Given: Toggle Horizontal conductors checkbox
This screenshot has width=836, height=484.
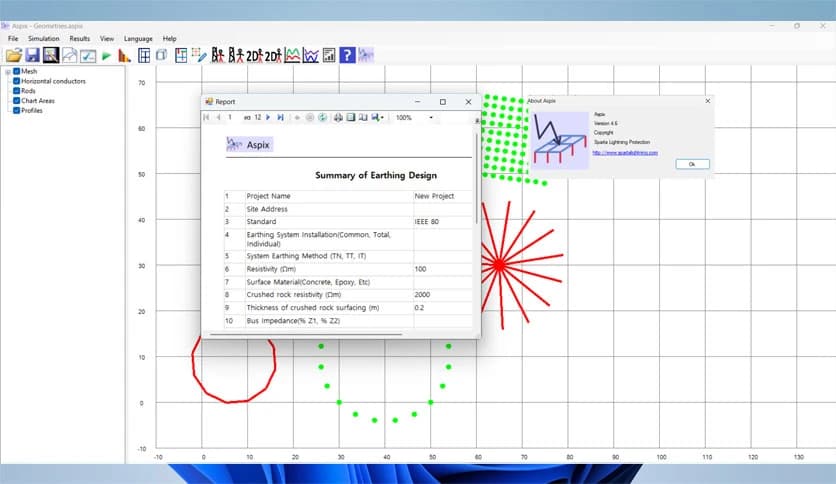Looking at the screenshot, I should point(17,81).
